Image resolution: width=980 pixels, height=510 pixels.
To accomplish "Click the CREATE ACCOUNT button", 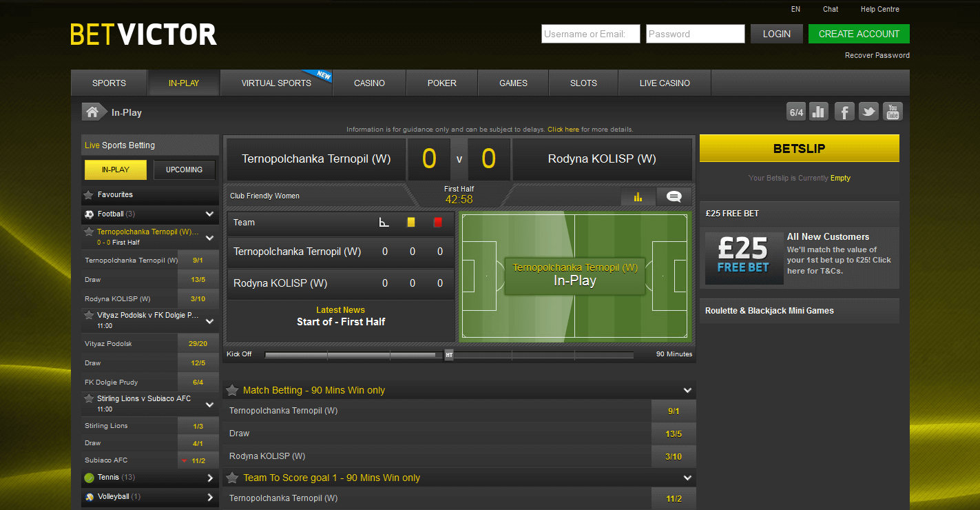I will click(x=859, y=34).
